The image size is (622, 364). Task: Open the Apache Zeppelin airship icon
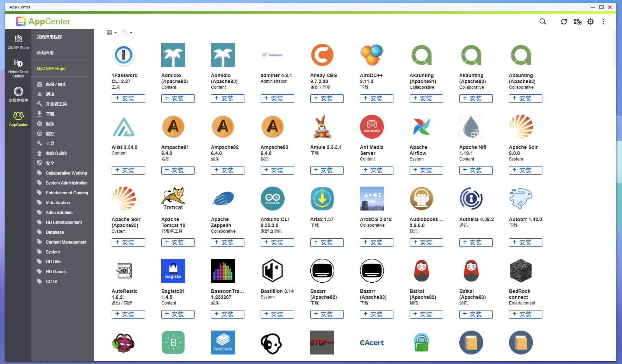(x=223, y=199)
